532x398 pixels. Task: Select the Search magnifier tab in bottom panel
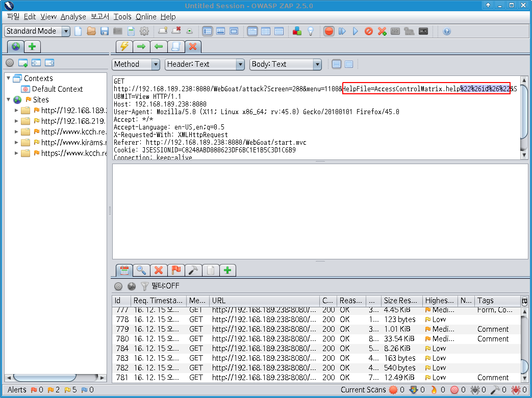(x=141, y=270)
